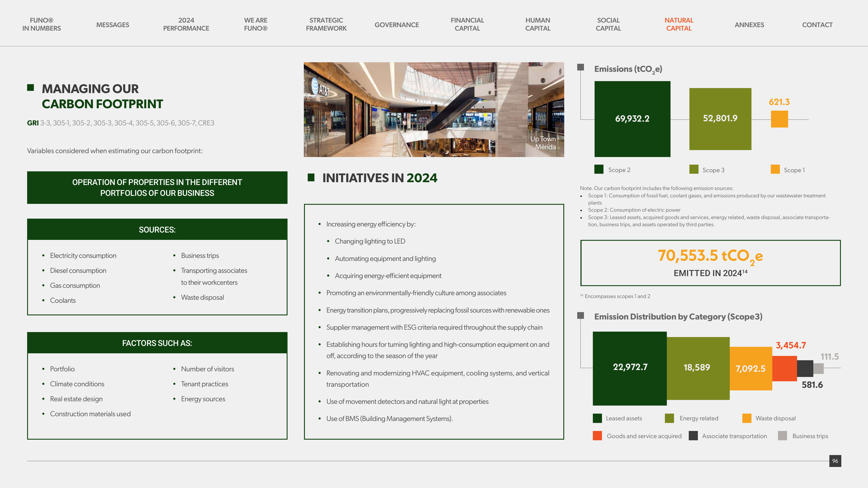Click the GRI indicators reference line
This screenshot has width=868, height=488.
pos(121,123)
